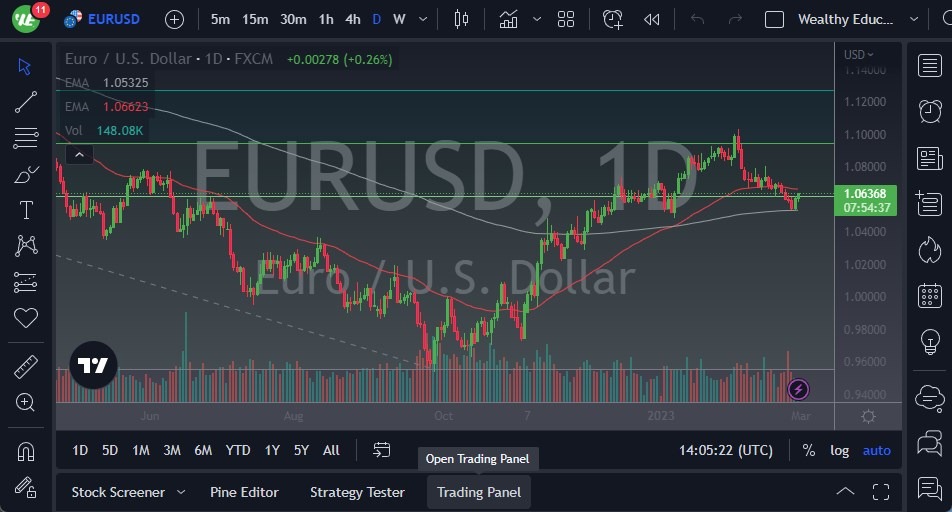Open the watchlist panel icon

929,65
